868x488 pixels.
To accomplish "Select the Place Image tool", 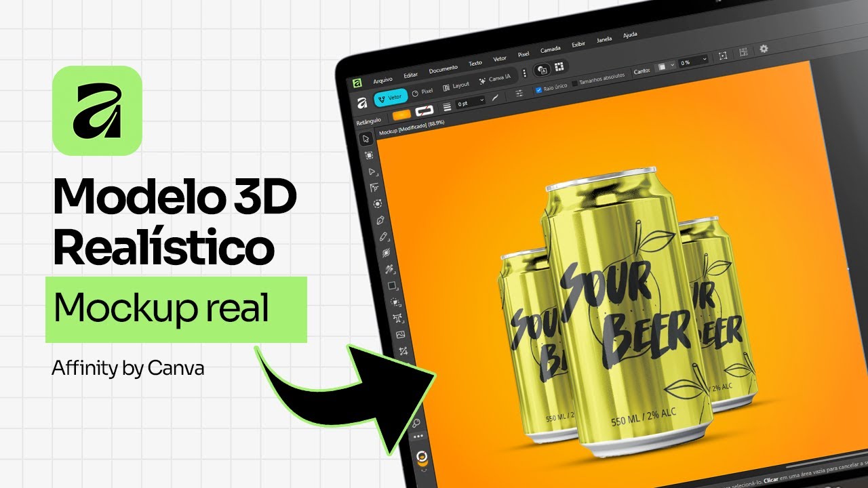I will pyautogui.click(x=400, y=334).
